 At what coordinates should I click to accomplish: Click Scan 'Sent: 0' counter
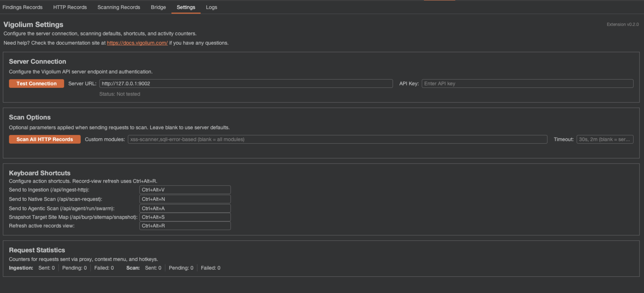pyautogui.click(x=153, y=268)
